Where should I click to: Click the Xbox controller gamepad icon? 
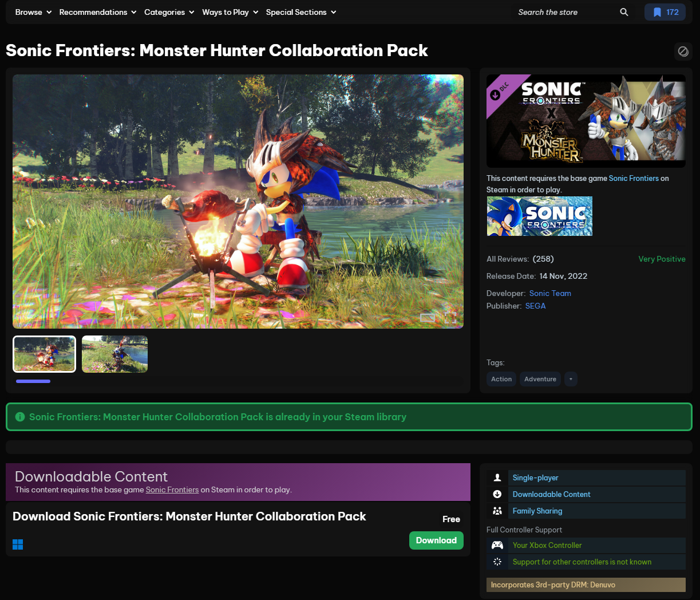[x=497, y=545]
